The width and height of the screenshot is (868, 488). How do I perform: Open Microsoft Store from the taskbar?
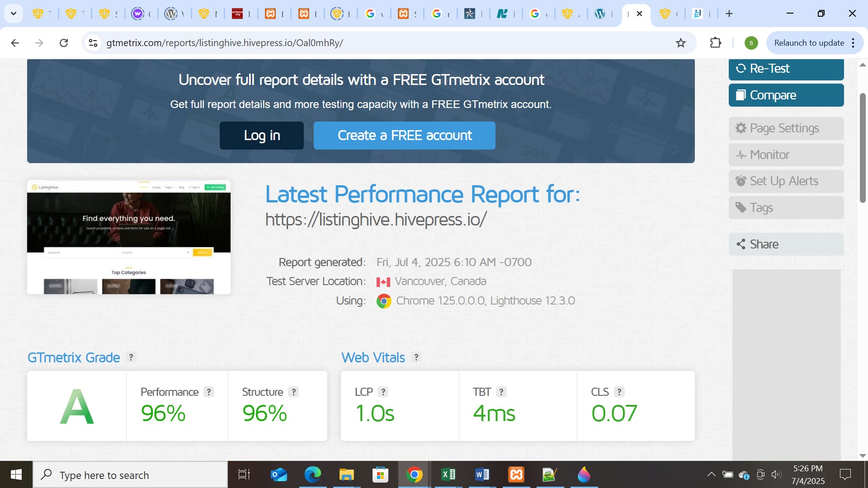(x=381, y=475)
